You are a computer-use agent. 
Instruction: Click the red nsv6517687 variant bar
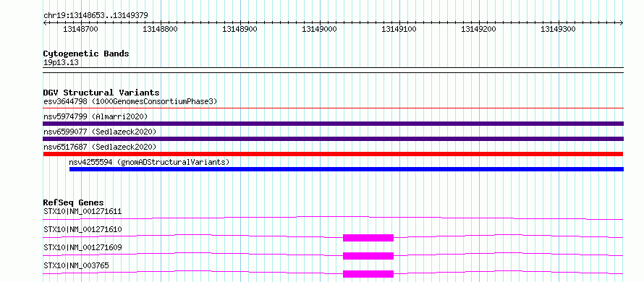333,154
